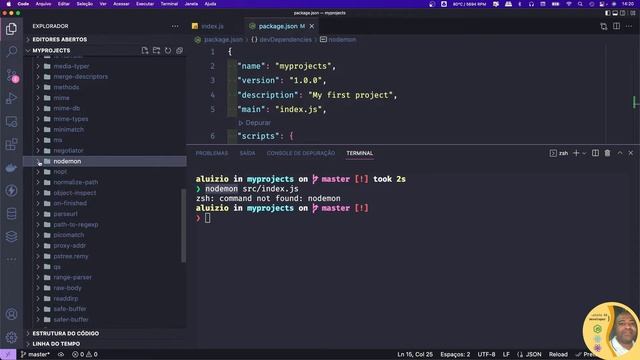Expand the path-to-regexp folder chevron
This screenshot has width=640, height=360.
coord(38,224)
